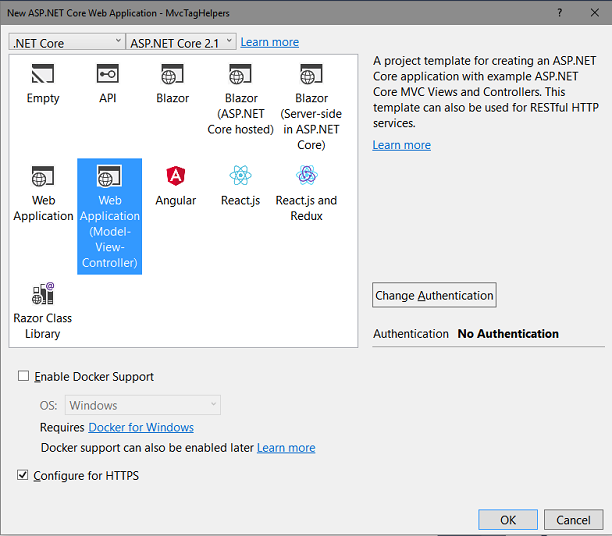Choose the API template icon
Viewport: 612px width, 536px height.
(107, 74)
